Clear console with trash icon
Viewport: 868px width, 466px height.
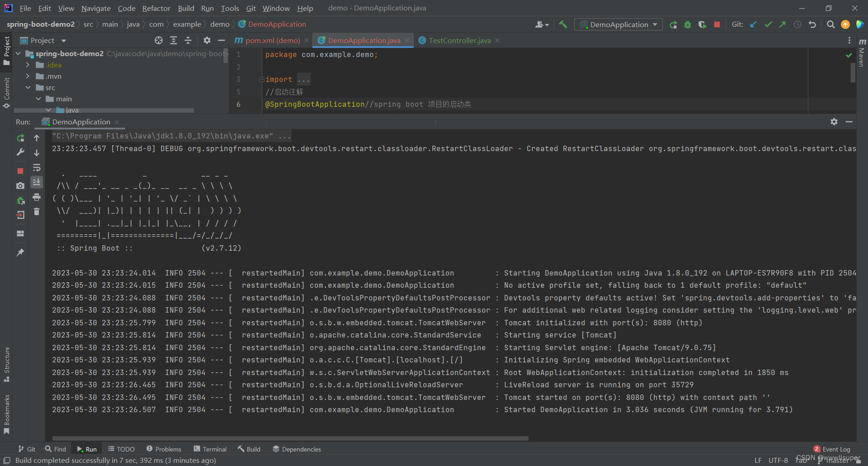(37, 211)
